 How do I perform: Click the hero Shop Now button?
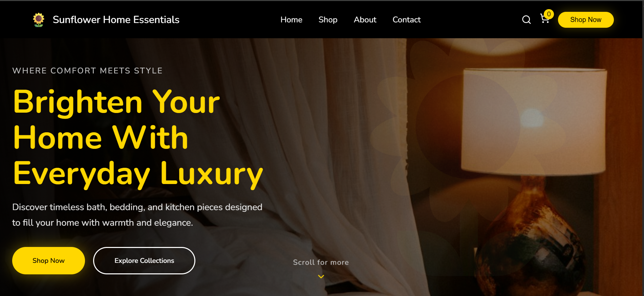pos(48,260)
